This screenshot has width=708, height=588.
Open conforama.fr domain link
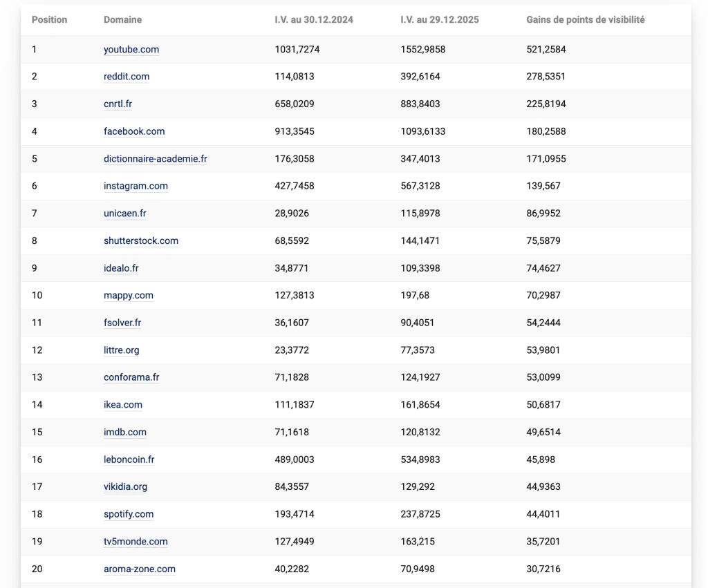pos(131,377)
